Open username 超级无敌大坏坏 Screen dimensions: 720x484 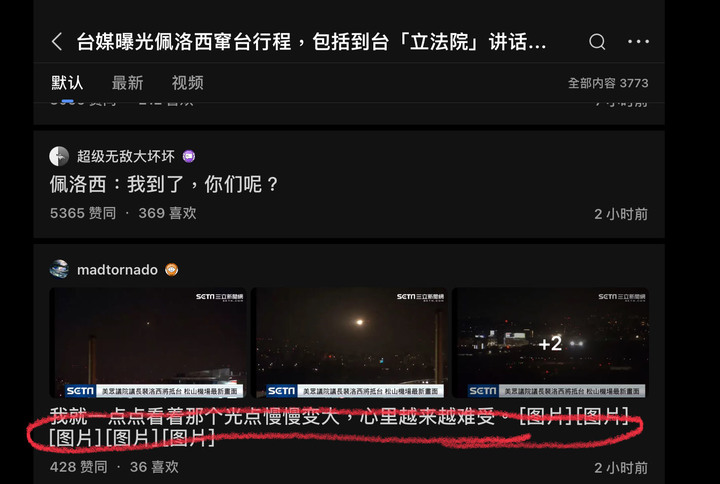pyautogui.click(x=126, y=157)
